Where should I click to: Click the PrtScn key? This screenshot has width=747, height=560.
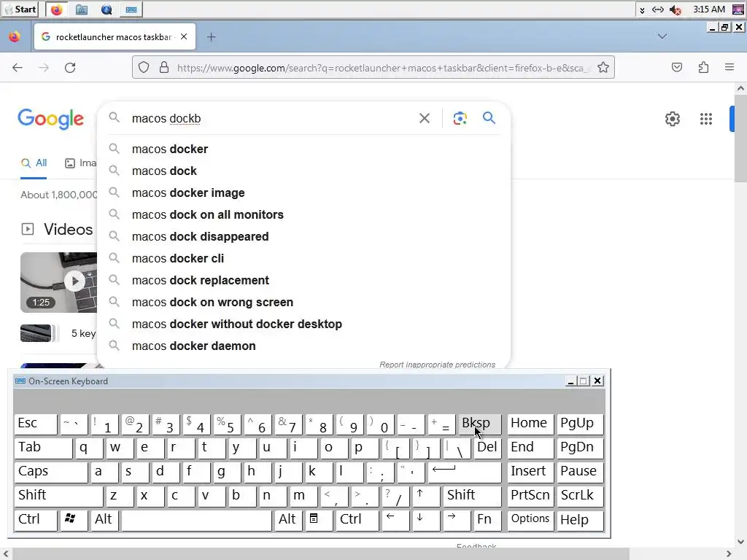[x=530, y=496]
